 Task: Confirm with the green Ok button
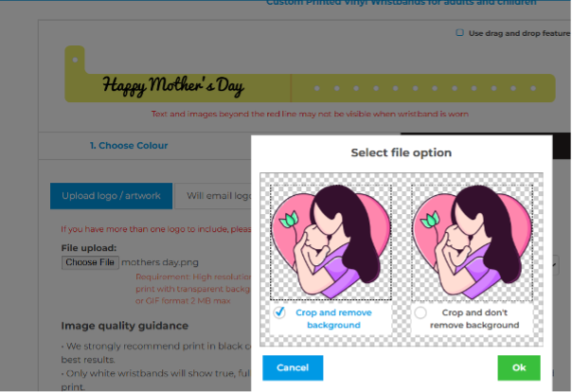coord(518,367)
